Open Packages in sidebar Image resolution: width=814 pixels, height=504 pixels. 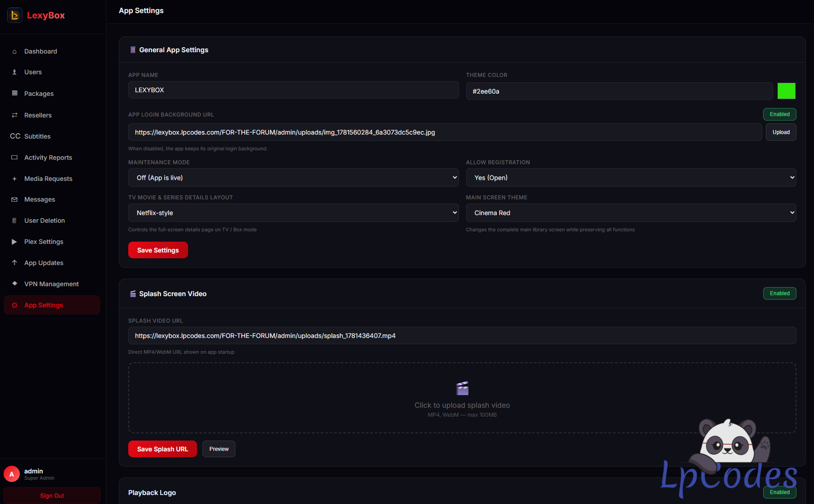point(52,94)
